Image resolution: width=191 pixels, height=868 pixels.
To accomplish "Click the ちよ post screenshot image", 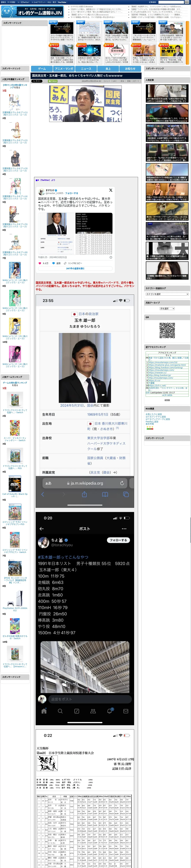I will [85, 618].
